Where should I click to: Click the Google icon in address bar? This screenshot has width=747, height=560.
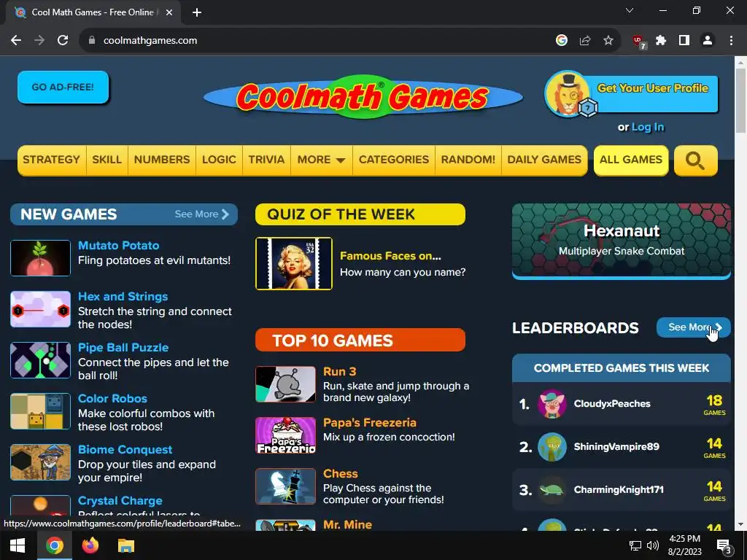[x=562, y=41]
